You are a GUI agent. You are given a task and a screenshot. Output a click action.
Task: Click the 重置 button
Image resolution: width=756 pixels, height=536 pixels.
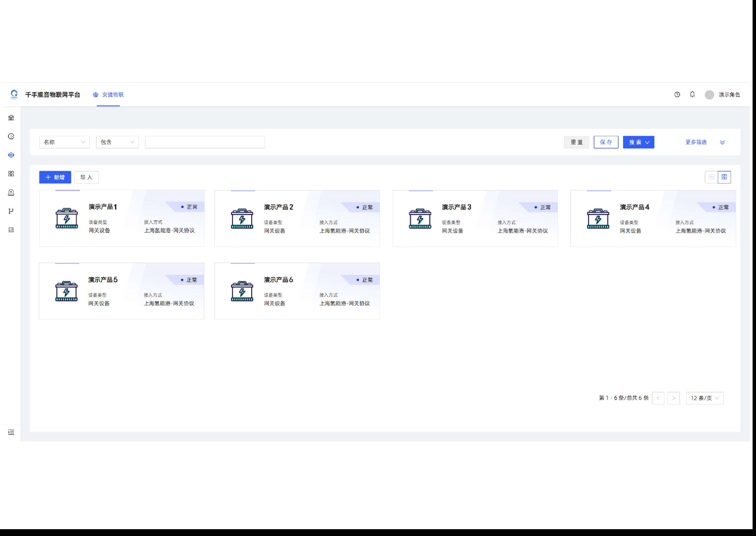[576, 142]
